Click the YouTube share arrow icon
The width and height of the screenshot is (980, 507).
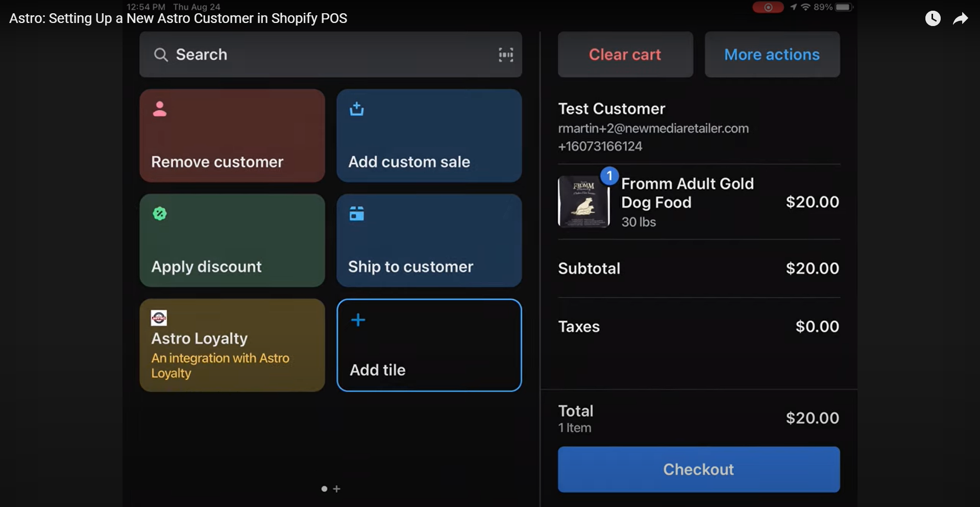[x=960, y=19]
